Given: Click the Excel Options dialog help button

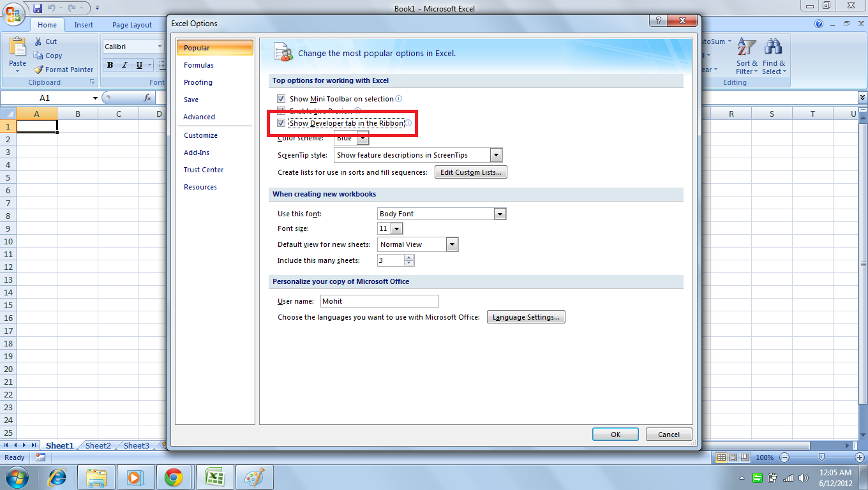Looking at the screenshot, I should (658, 20).
